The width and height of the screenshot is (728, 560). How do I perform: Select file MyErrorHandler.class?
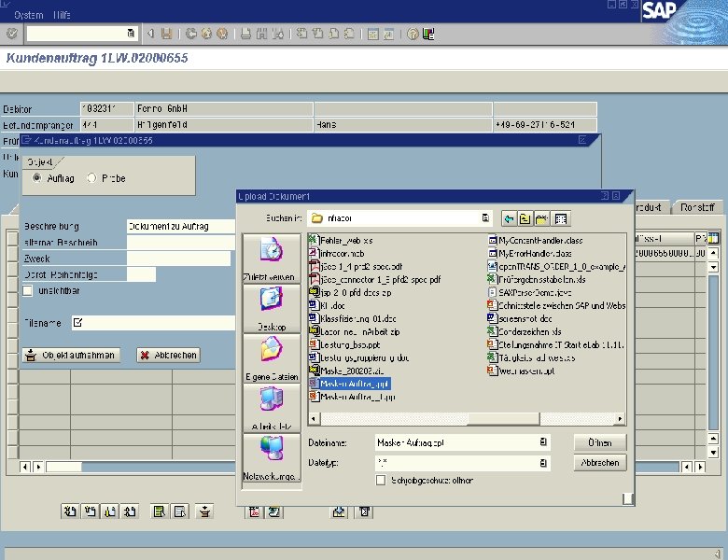(x=530, y=254)
